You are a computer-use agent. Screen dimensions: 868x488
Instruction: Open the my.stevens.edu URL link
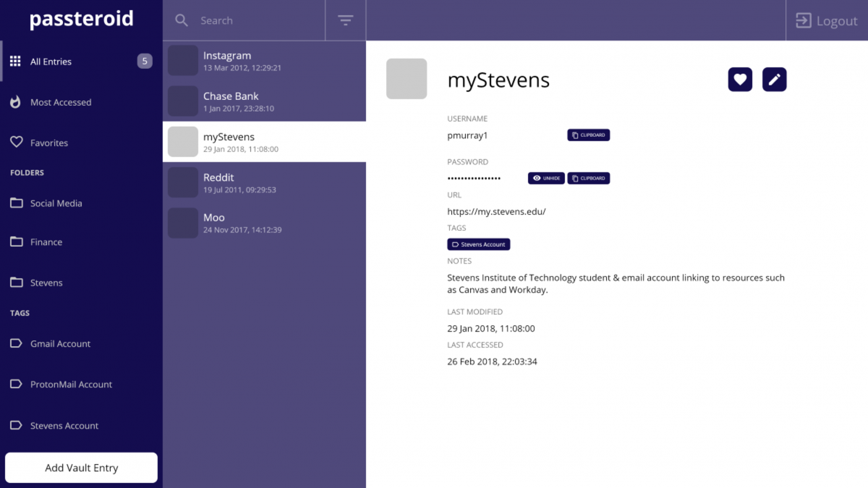[496, 212]
